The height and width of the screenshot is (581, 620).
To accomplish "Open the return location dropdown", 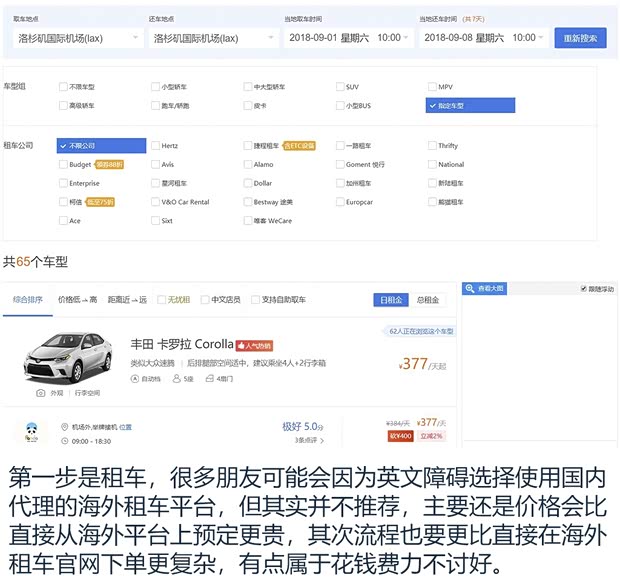I will pyautogui.click(x=214, y=38).
